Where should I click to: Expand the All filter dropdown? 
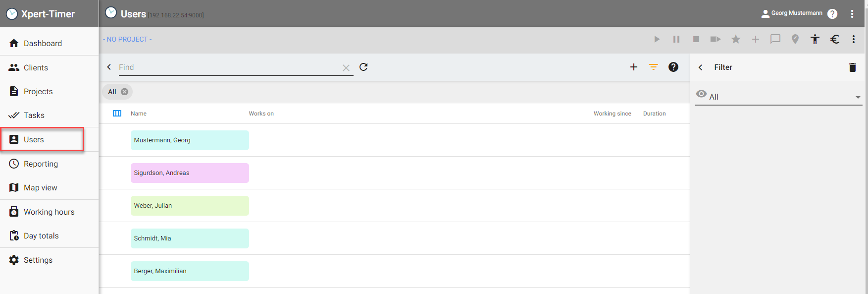[858, 97]
